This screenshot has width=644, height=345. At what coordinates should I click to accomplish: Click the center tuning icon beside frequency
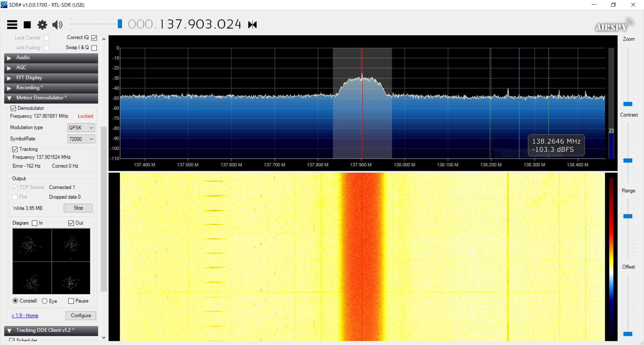coord(252,24)
